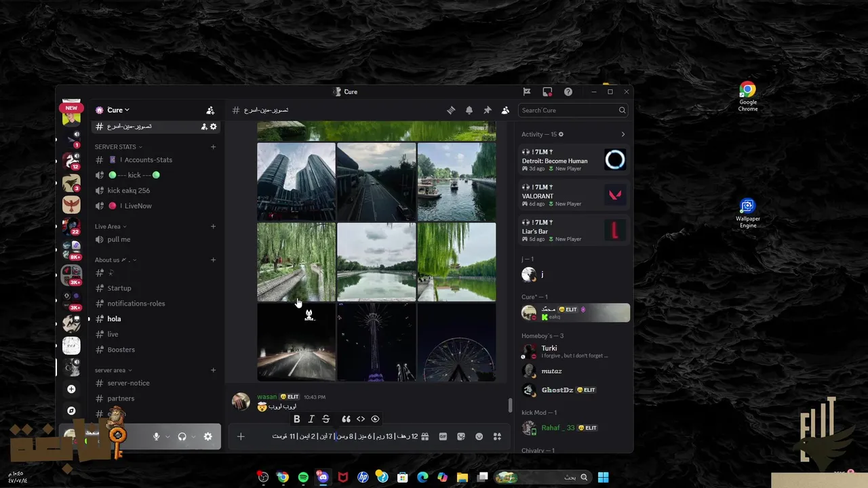Open skyscraper photo thumbnail
The image size is (868, 488).
[x=296, y=182]
